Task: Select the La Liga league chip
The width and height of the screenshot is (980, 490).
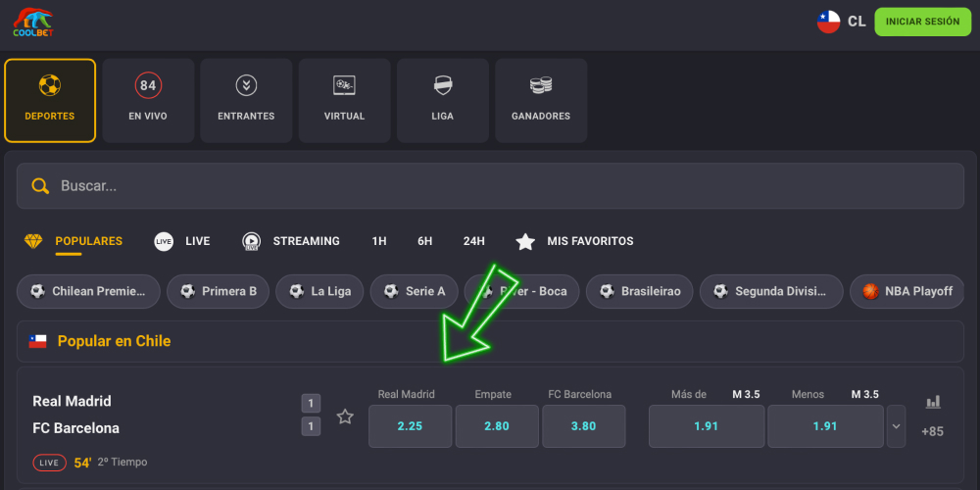Action: 319,291
